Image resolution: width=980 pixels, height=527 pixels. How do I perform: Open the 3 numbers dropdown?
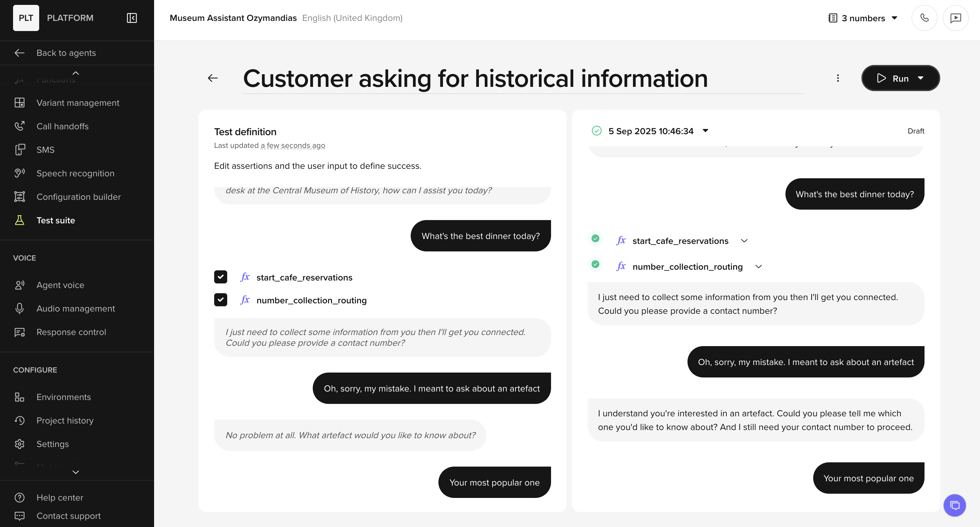863,18
